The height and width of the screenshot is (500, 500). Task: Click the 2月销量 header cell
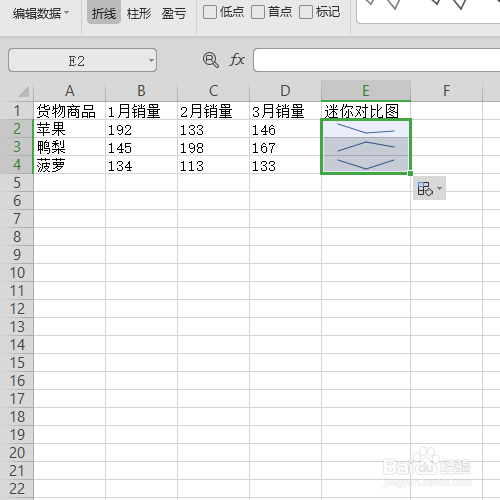tap(213, 111)
